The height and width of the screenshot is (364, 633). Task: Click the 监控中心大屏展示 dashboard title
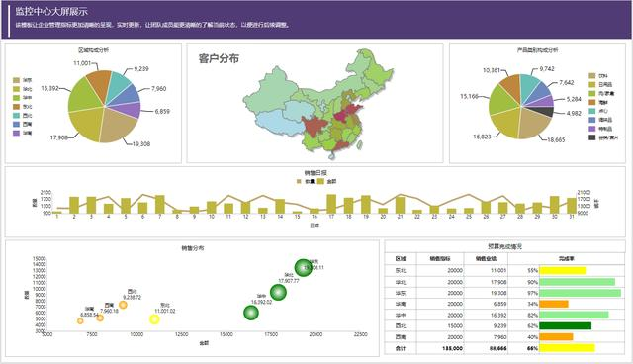click(51, 11)
